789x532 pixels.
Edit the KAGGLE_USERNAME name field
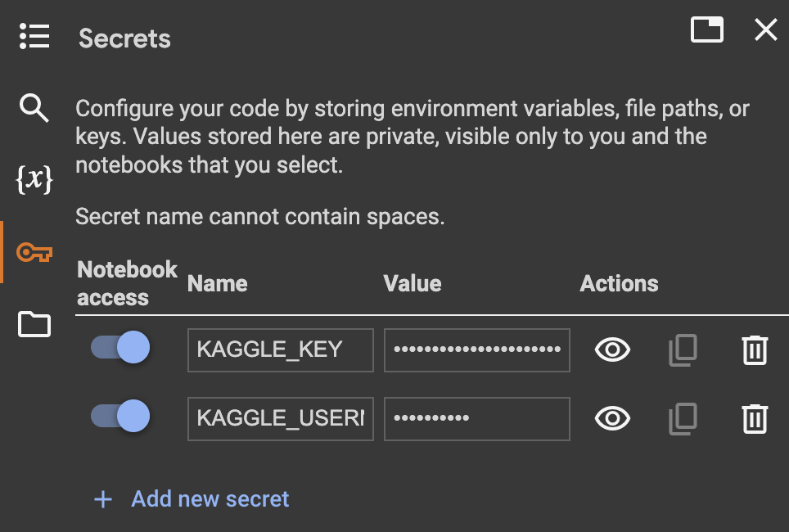pos(280,419)
